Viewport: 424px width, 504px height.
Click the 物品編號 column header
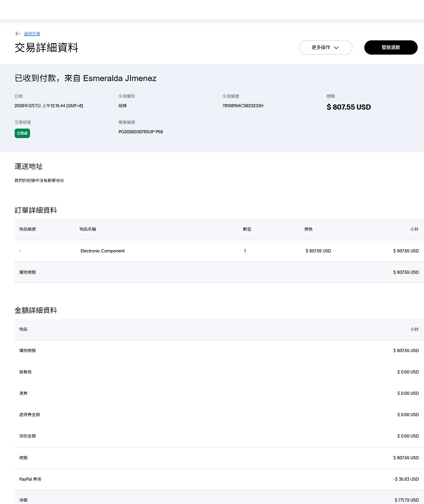pos(28,229)
